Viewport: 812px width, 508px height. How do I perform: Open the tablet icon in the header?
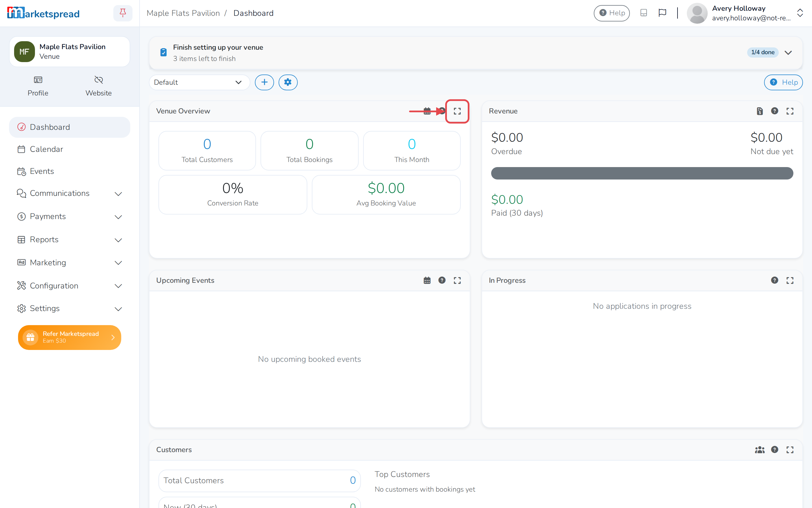click(643, 13)
